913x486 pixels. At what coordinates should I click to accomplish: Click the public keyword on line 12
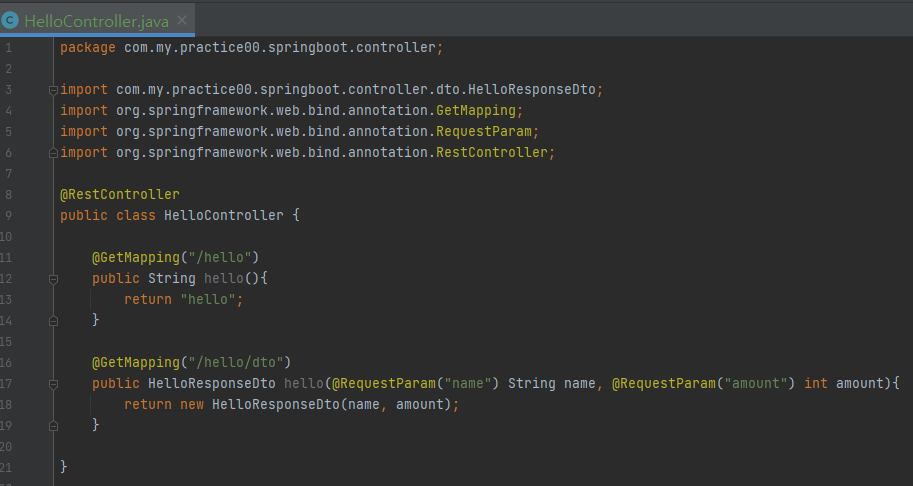click(x=116, y=278)
